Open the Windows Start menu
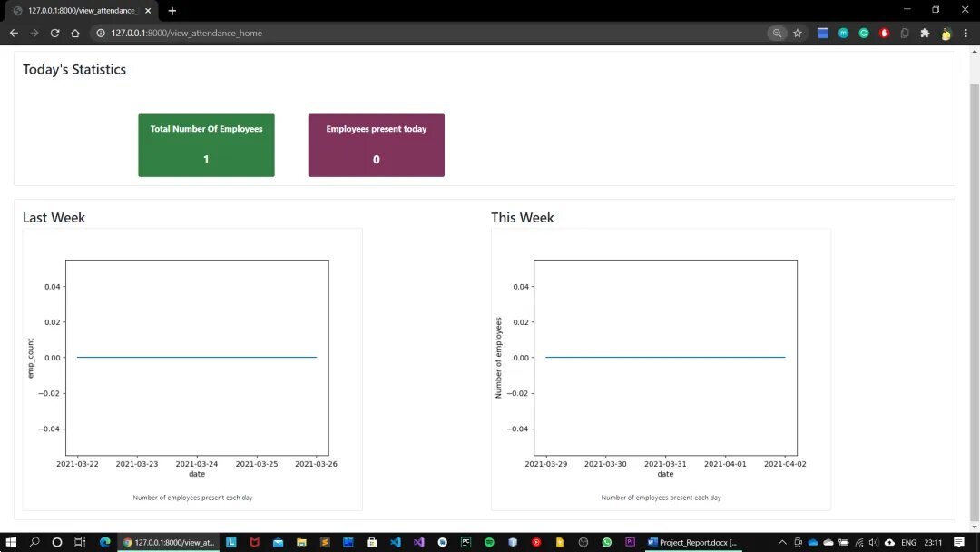 click(x=11, y=542)
